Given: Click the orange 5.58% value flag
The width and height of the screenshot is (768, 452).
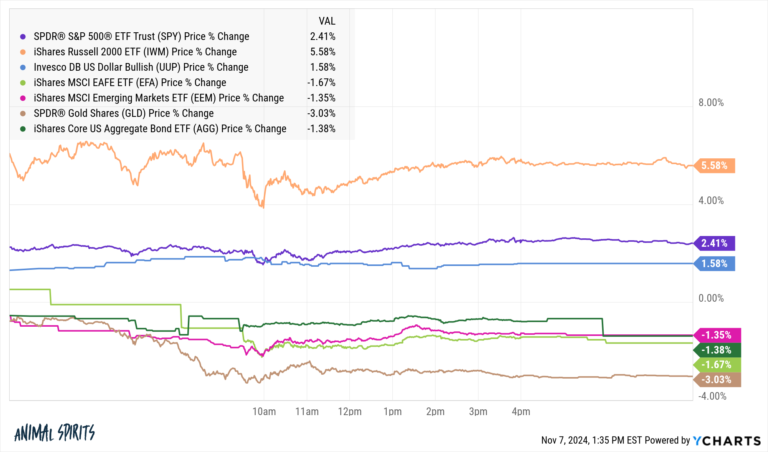Looking at the screenshot, I should (717, 165).
